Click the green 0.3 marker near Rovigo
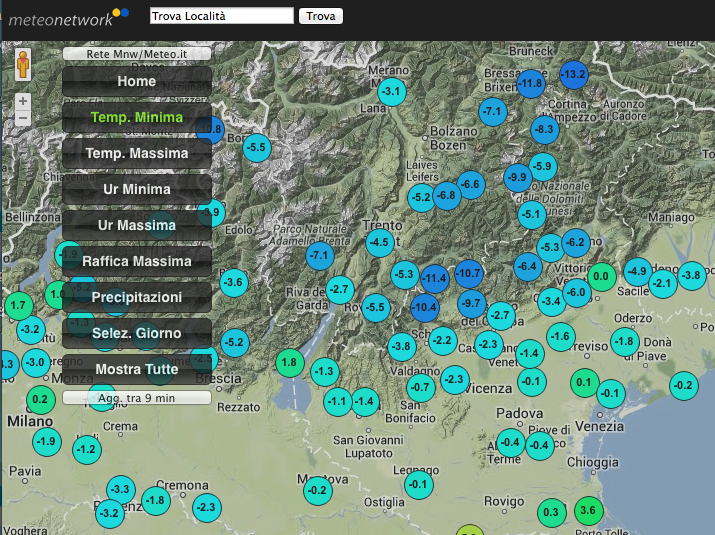Image resolution: width=715 pixels, height=535 pixels. tap(551, 513)
